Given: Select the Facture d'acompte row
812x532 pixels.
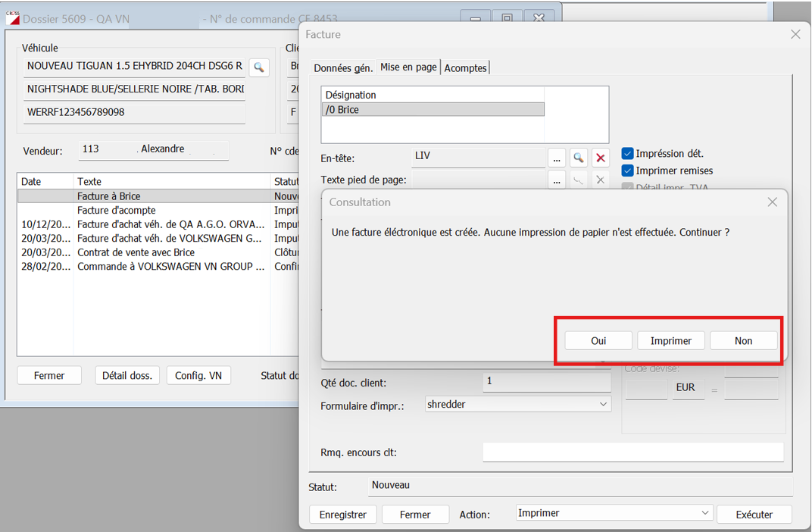Looking at the screenshot, I should 116,210.
